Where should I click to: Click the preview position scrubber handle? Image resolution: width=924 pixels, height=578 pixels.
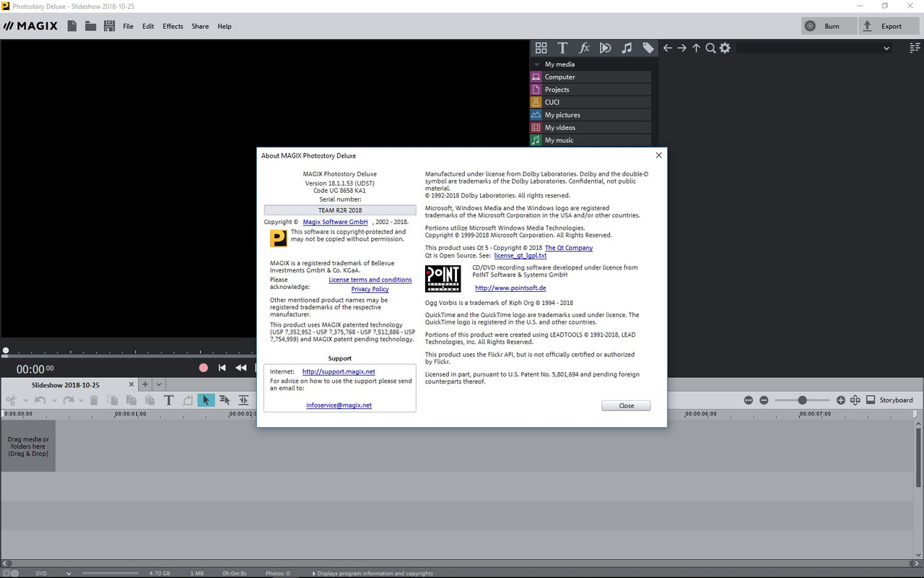pyautogui.click(x=6, y=352)
